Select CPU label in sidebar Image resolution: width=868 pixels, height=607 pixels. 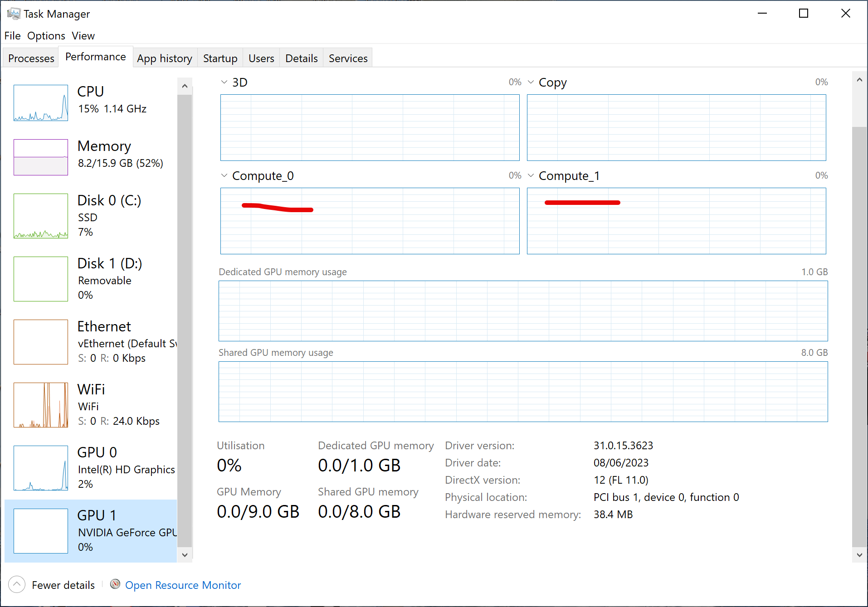(91, 92)
